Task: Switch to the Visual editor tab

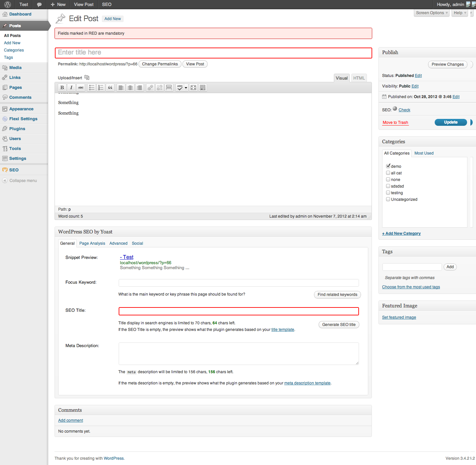Action: (x=342, y=78)
